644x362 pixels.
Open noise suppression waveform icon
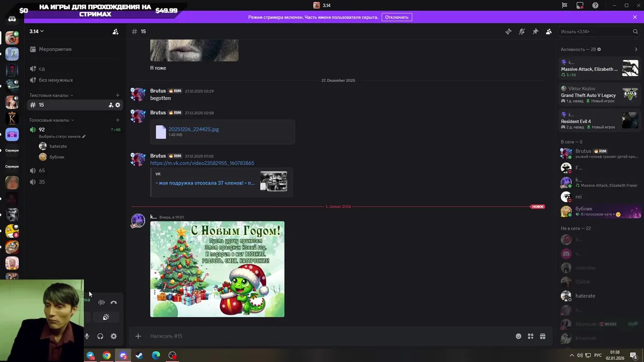102,302
